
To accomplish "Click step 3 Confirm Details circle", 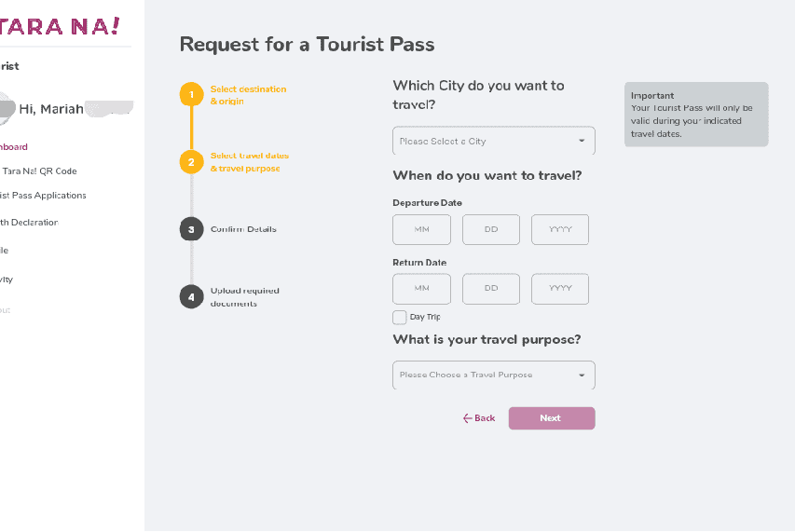I will (191, 229).
